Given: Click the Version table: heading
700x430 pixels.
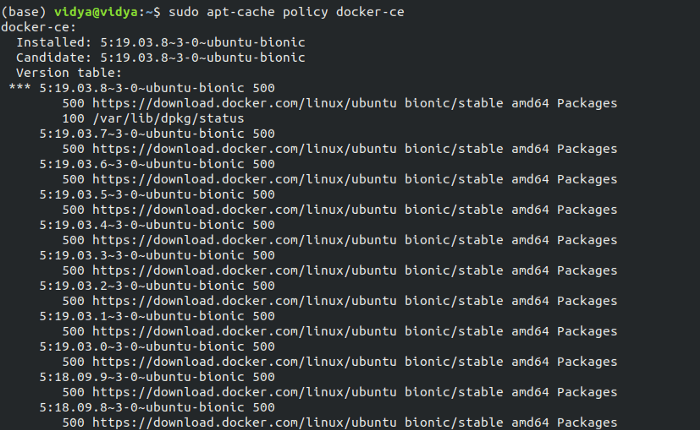Looking at the screenshot, I should pos(69,73).
